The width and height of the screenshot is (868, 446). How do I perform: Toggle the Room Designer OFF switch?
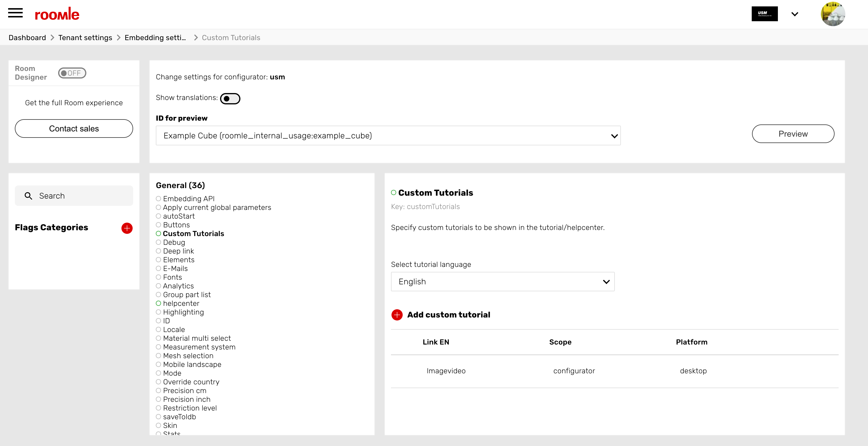(x=72, y=73)
